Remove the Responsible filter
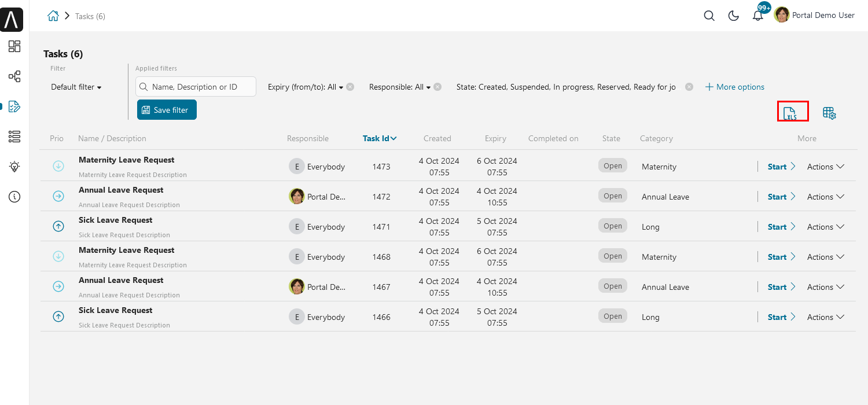This screenshot has width=868, height=405. [437, 87]
